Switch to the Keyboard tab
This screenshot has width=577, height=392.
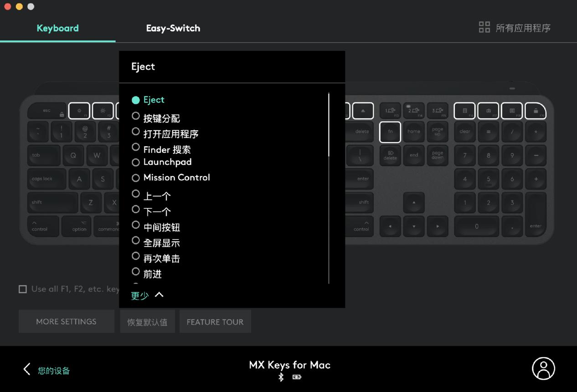coord(57,28)
